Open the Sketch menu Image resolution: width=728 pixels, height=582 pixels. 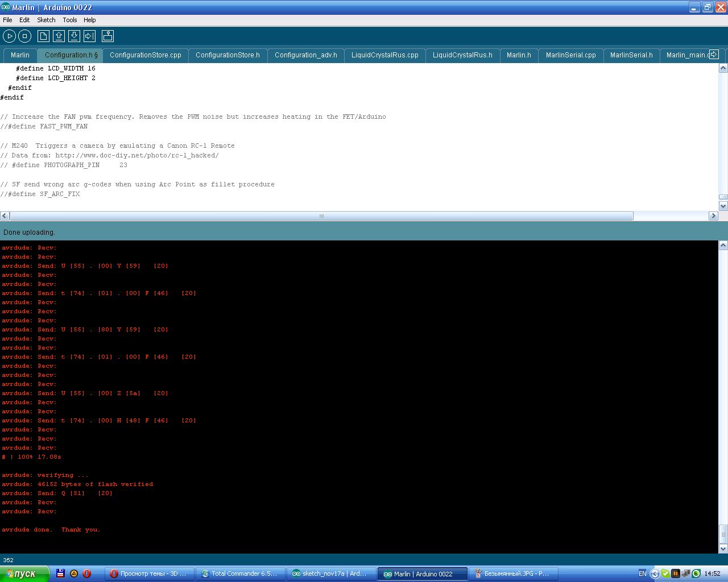coord(46,20)
